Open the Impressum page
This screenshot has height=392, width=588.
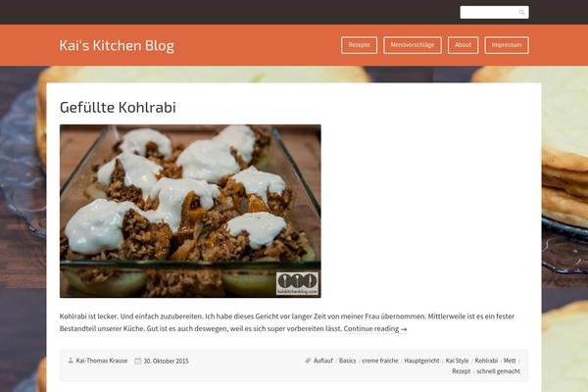click(x=507, y=45)
